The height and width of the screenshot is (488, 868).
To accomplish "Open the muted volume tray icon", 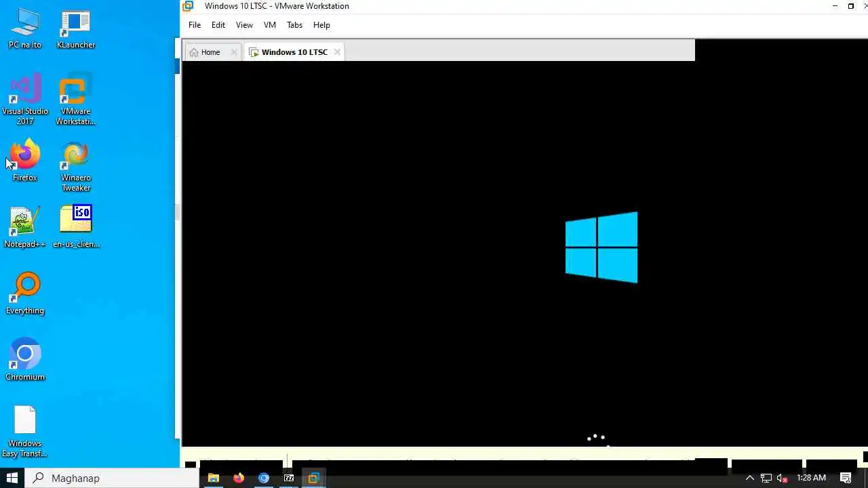I will (x=782, y=478).
